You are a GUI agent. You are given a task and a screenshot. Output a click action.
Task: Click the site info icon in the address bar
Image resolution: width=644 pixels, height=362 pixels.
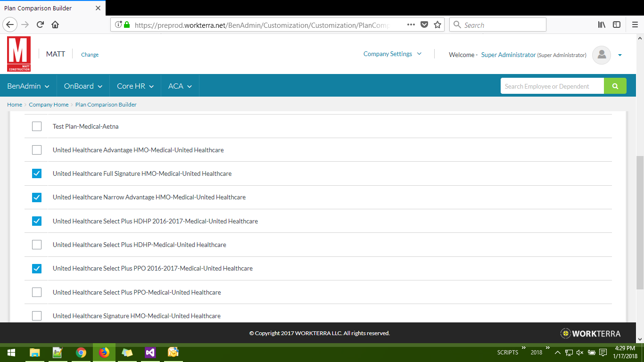tap(118, 25)
